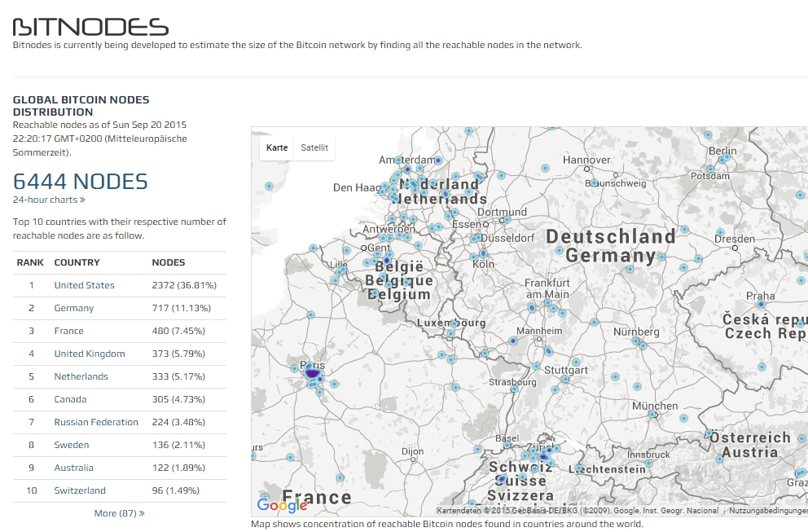The image size is (808, 532).
Task: Click the dense node cluster at Paris
Action: click(312, 372)
